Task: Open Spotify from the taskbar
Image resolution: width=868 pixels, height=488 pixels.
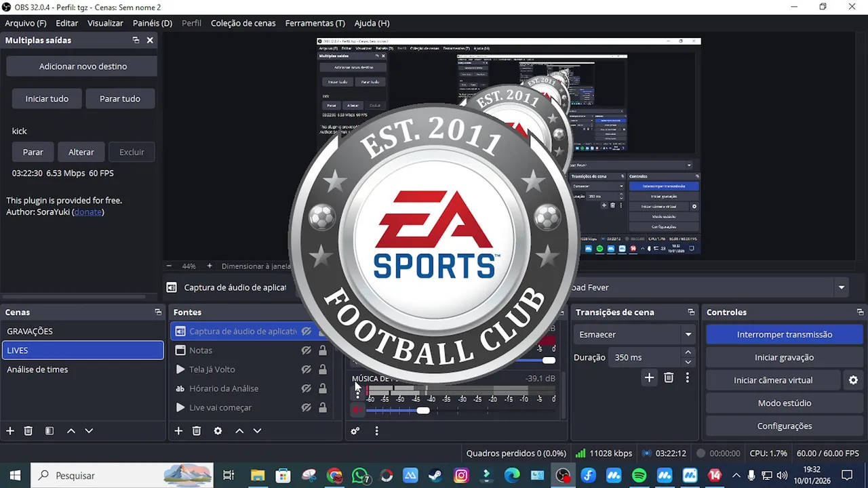Action: (639, 476)
